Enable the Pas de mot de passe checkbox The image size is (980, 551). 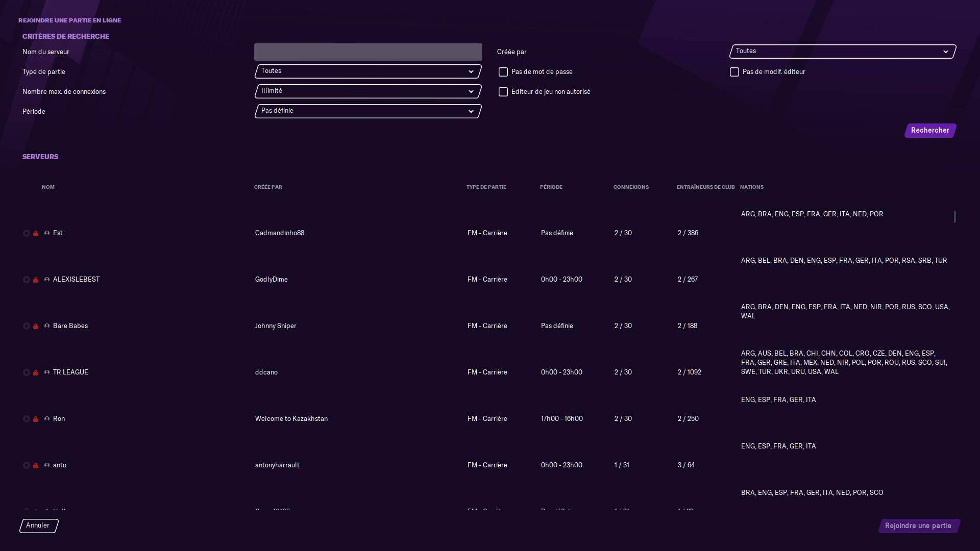[503, 72]
